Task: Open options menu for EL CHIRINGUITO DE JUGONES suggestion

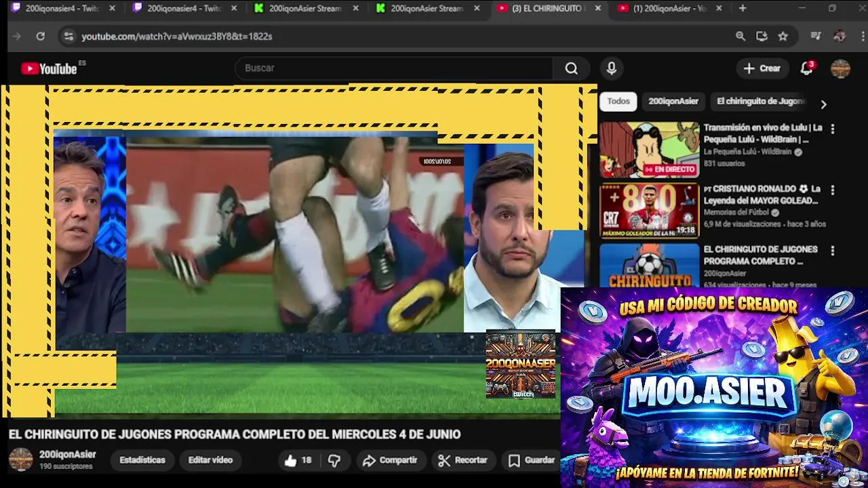Action: coord(833,251)
